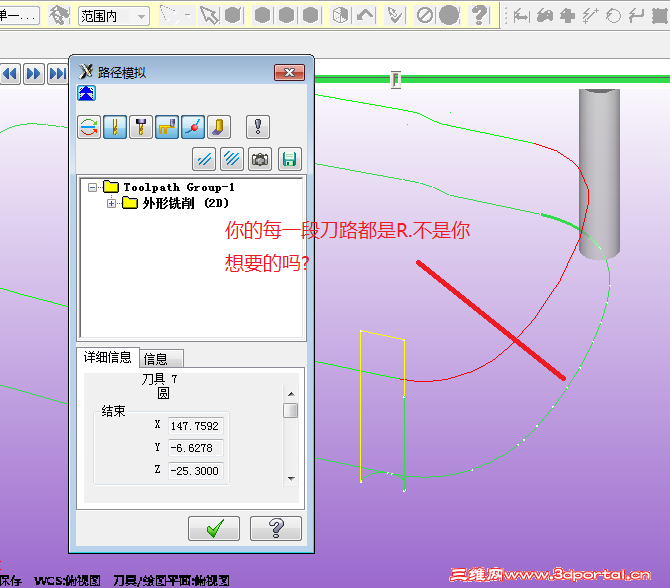Image resolution: width=670 pixels, height=588 pixels.
Task: Toggle the quick verify shaded button
Action: pyautogui.click(x=219, y=127)
